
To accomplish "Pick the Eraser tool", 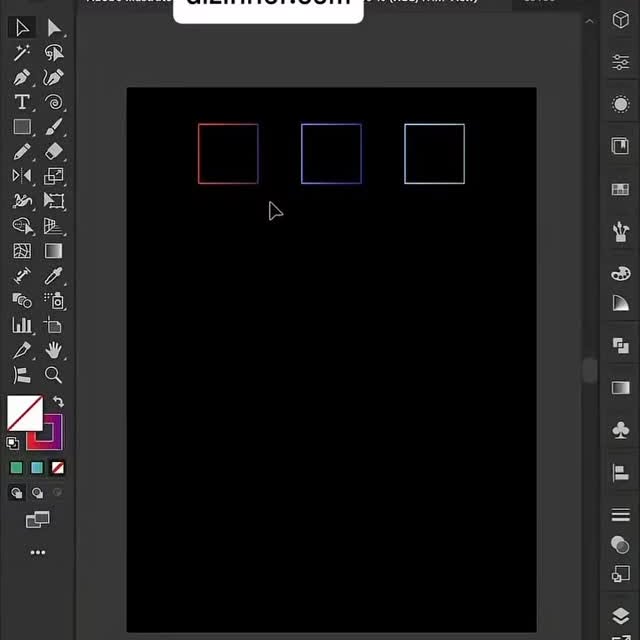I will [x=54, y=151].
